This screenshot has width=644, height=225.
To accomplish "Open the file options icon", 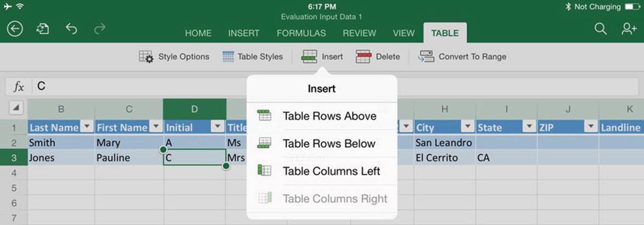I will click(x=43, y=29).
